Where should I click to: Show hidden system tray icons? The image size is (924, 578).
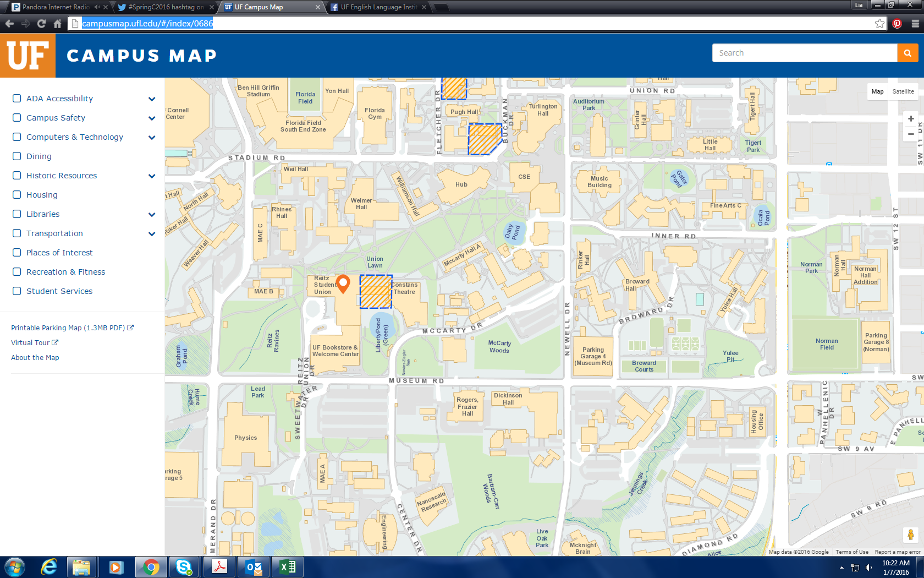pos(842,568)
